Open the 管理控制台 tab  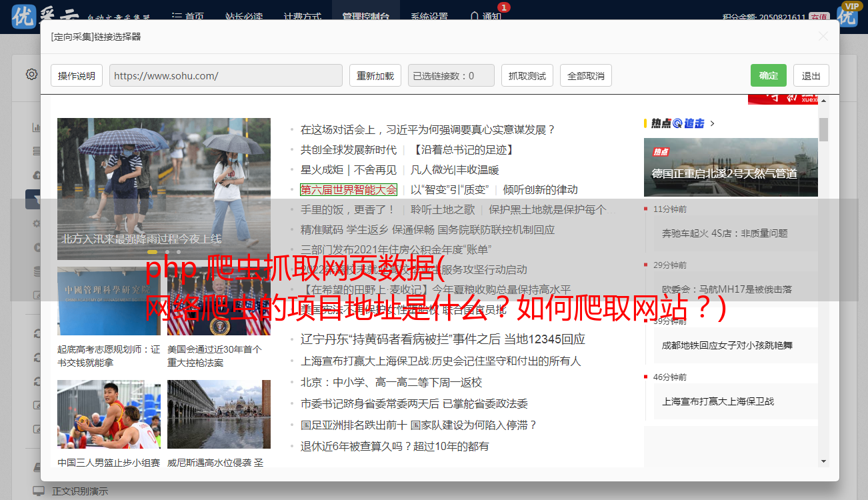tap(365, 17)
